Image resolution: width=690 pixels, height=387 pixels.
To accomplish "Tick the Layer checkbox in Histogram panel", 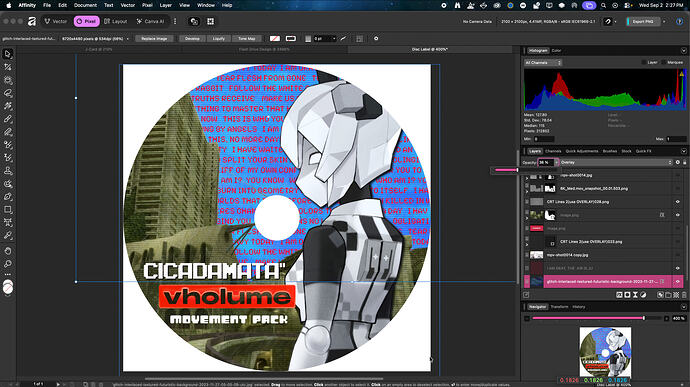I will 644,63.
